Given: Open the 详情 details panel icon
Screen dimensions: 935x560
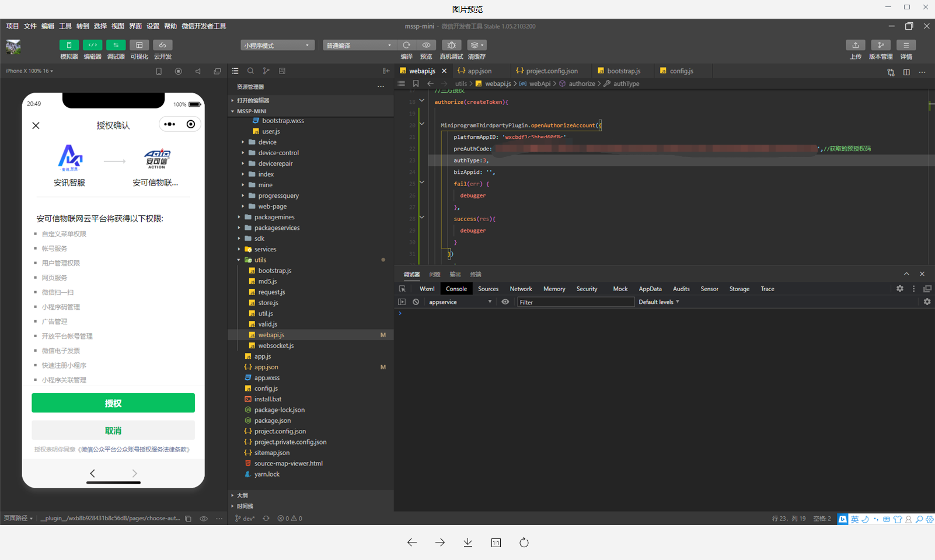Looking at the screenshot, I should [x=906, y=45].
